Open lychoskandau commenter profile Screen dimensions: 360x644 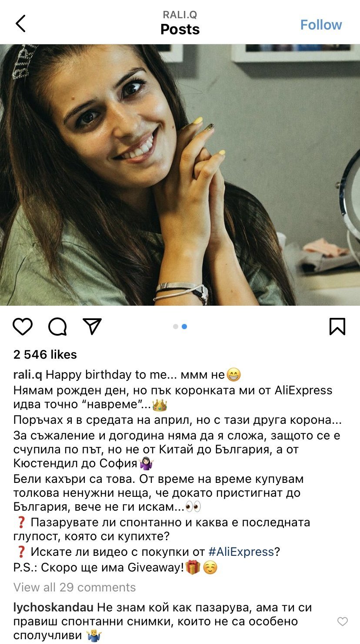[x=54, y=607]
